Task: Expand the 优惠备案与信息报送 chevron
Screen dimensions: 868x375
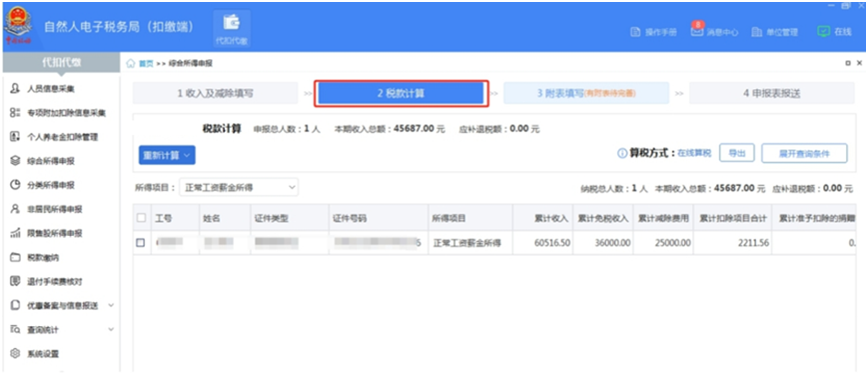Action: click(111, 305)
